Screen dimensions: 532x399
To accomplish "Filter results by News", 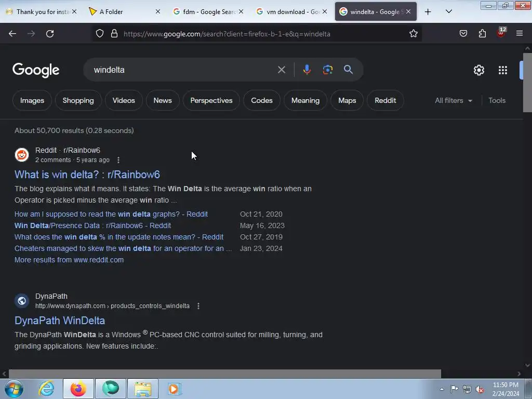I will [x=163, y=100].
